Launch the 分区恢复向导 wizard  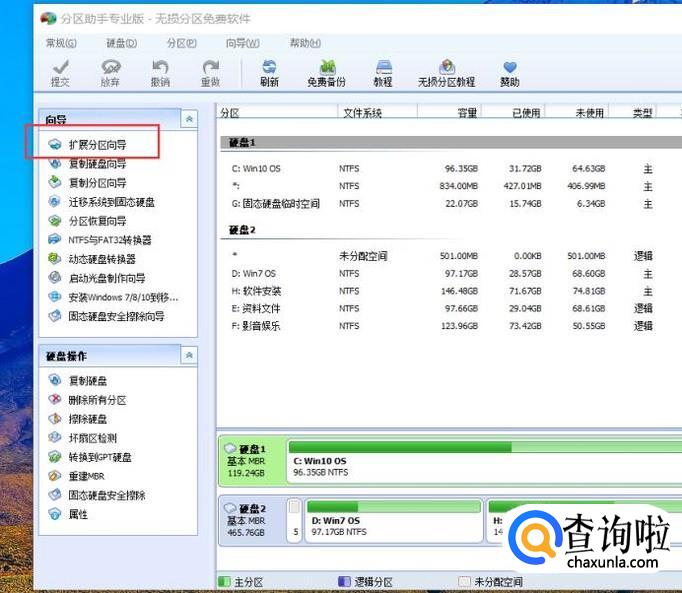click(87, 221)
